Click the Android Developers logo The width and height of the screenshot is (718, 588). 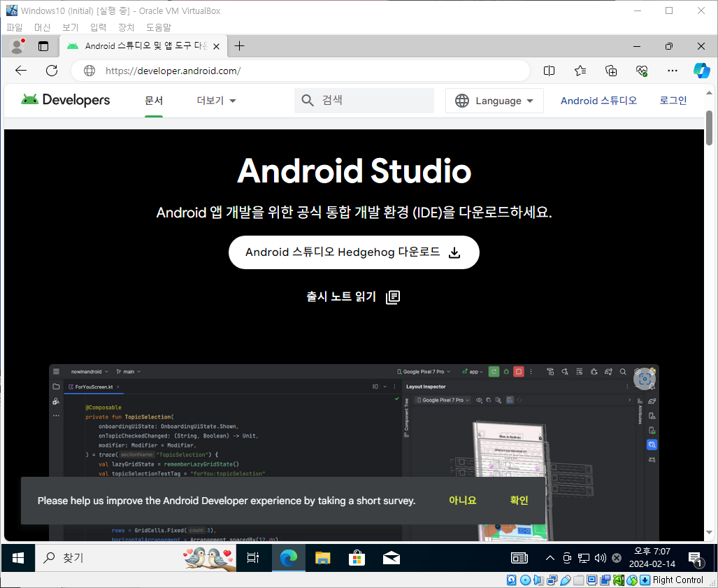66,100
